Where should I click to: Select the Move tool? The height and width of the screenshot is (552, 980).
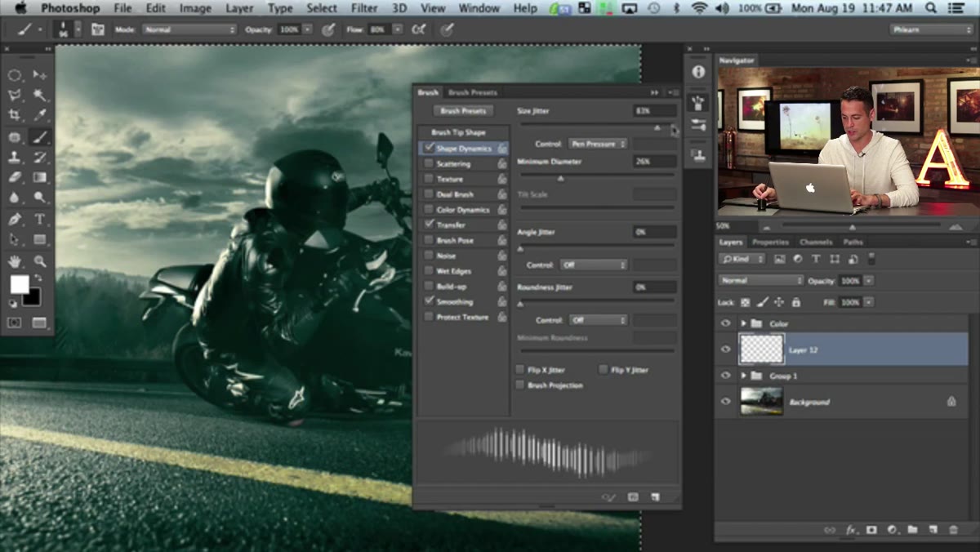39,75
